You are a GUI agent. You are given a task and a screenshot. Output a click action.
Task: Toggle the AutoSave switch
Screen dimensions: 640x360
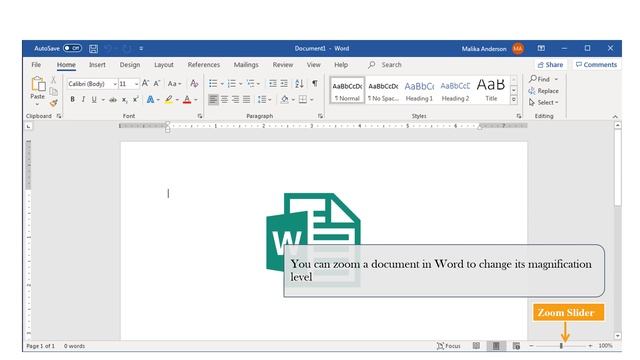(73, 49)
